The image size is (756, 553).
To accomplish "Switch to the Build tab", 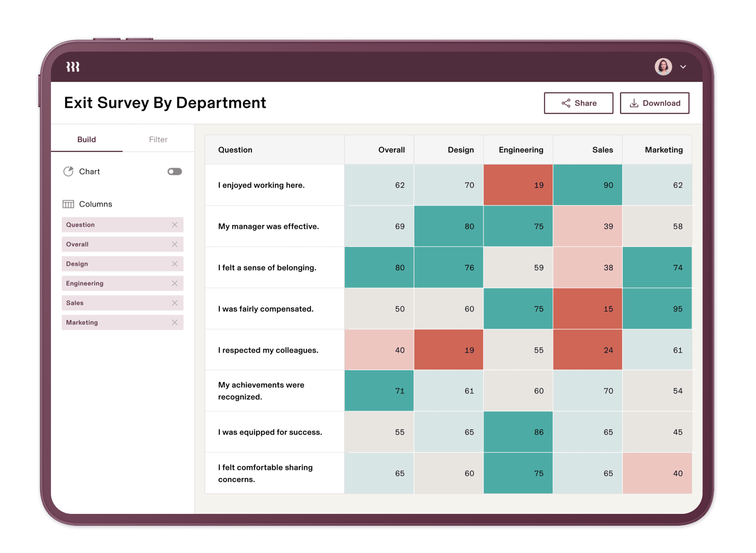I will [86, 140].
